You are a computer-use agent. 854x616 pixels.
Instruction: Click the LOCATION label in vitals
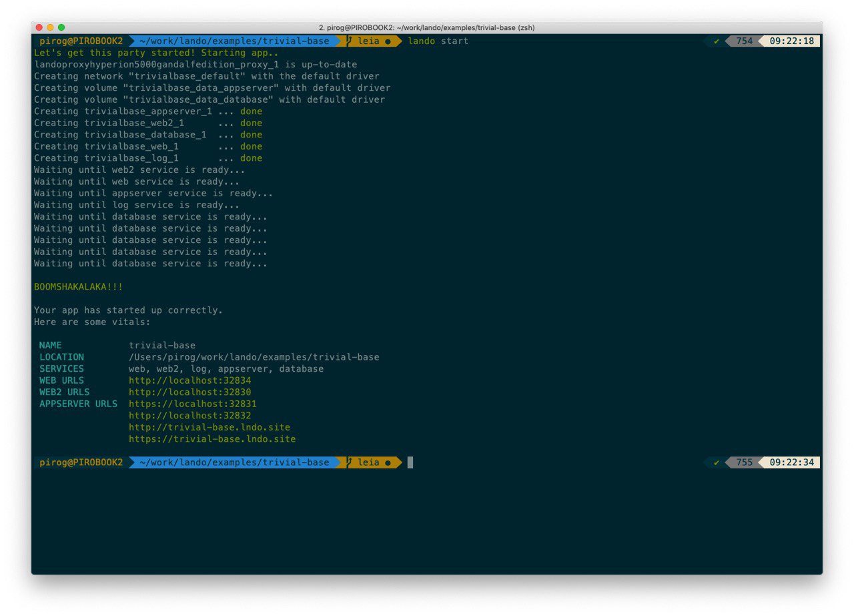(x=61, y=357)
